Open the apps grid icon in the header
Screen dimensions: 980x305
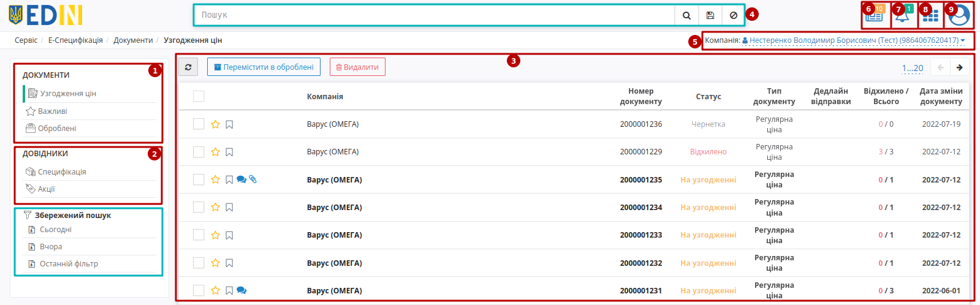point(930,16)
